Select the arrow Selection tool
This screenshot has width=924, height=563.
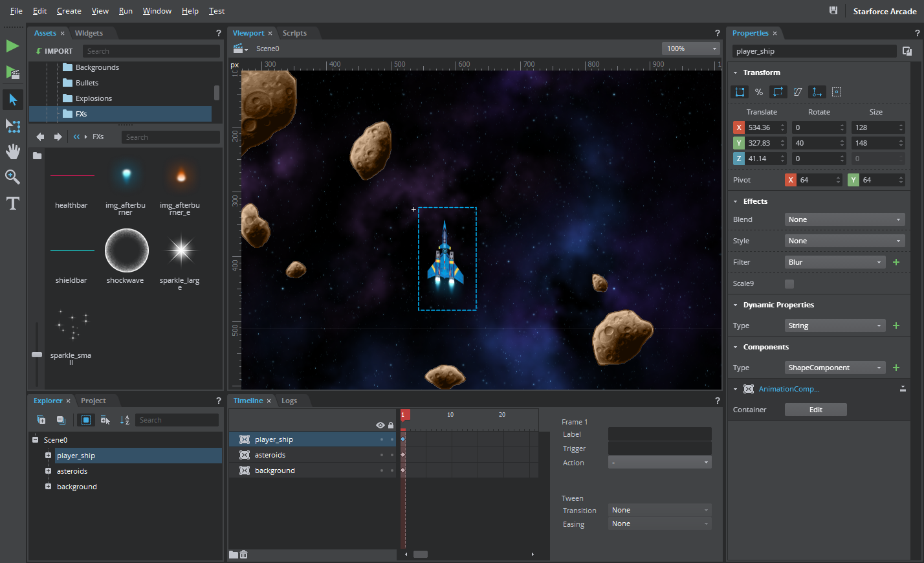pos(13,100)
